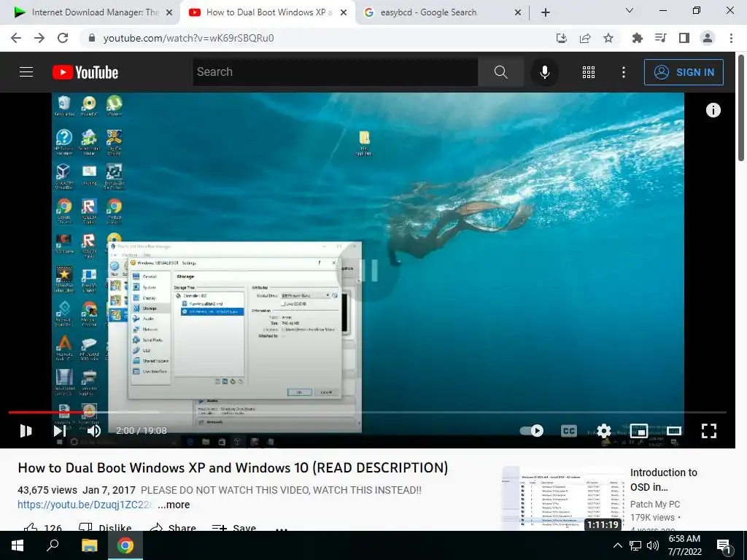
Task: Expand description with ...more
Action: tap(174, 505)
